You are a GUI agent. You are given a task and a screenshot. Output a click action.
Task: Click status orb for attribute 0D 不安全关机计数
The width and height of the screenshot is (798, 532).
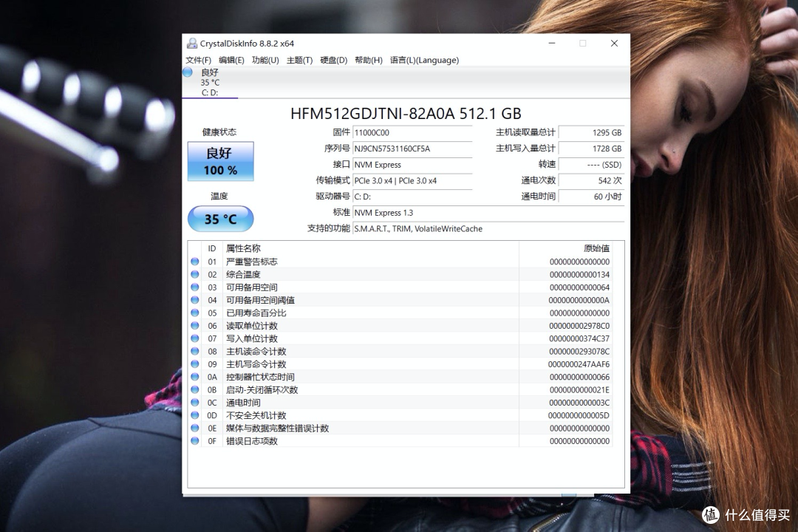[195, 415]
